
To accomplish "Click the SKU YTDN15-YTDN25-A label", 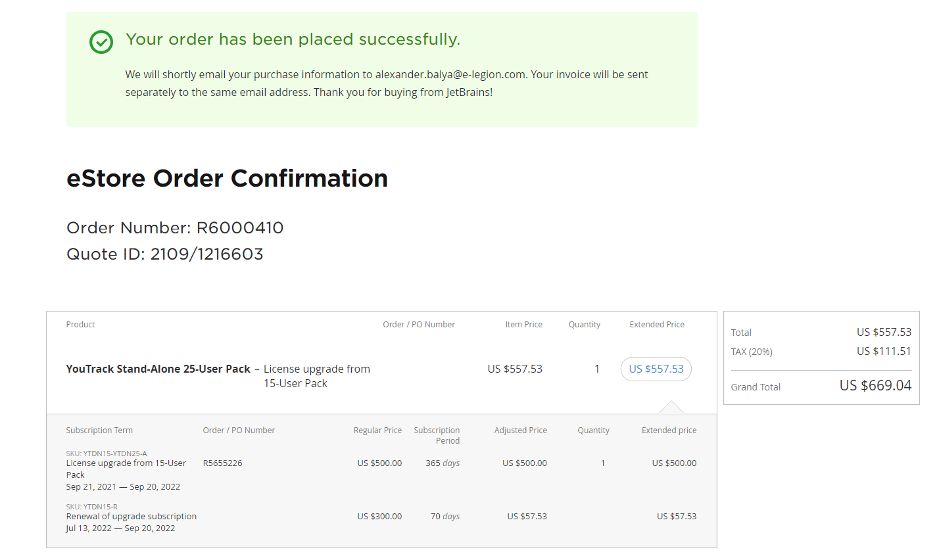I will pyautogui.click(x=107, y=454).
